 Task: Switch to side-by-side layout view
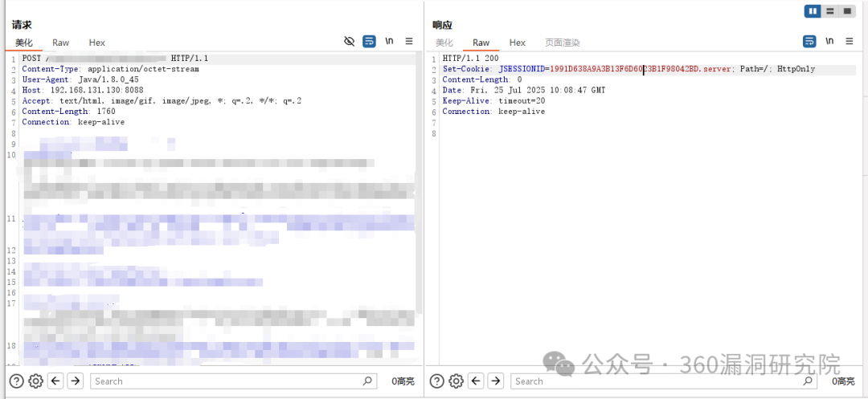point(813,11)
